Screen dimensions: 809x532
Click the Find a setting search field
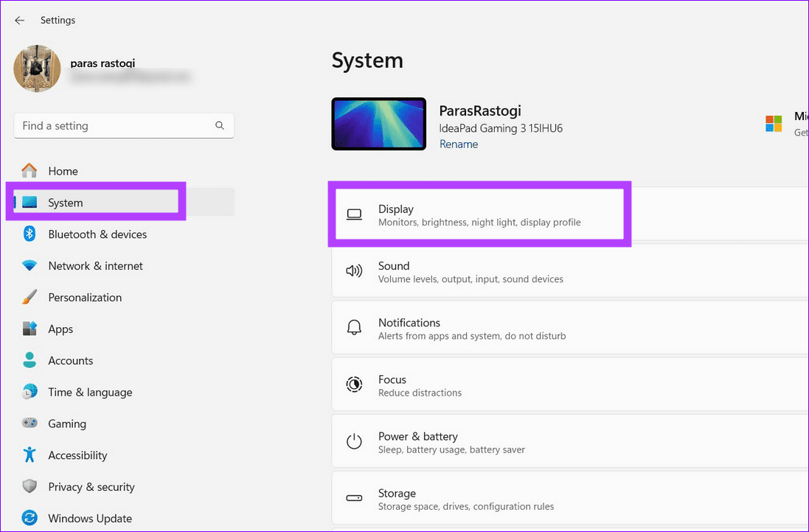pos(111,125)
